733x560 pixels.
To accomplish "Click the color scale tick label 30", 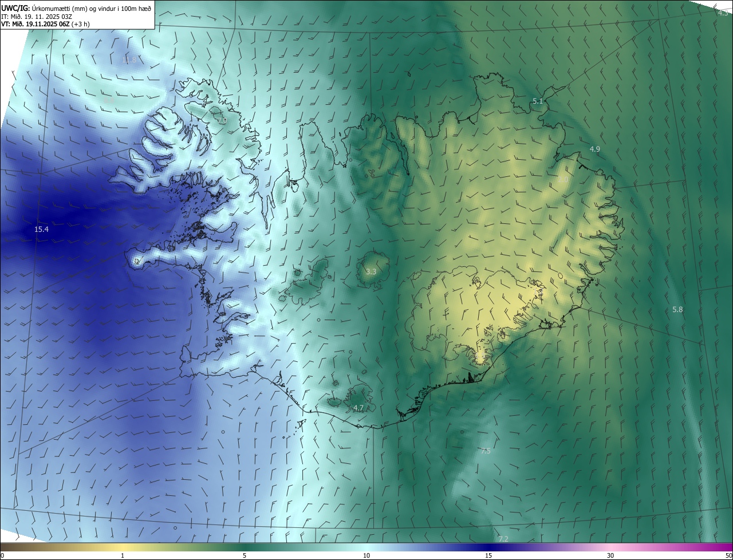I will [610, 555].
